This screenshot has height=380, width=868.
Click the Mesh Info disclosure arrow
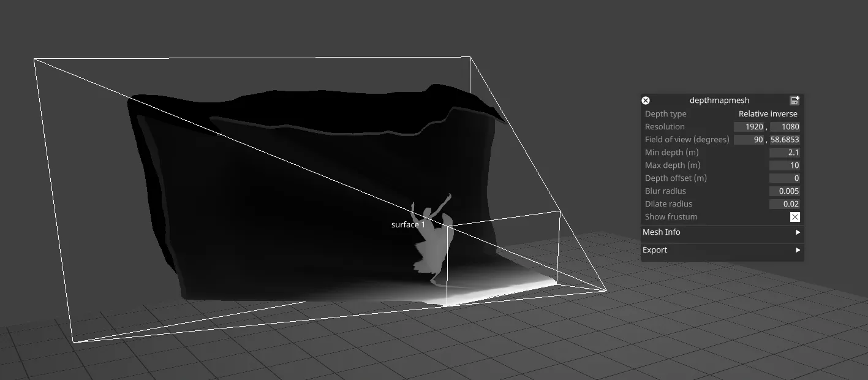[x=798, y=232]
